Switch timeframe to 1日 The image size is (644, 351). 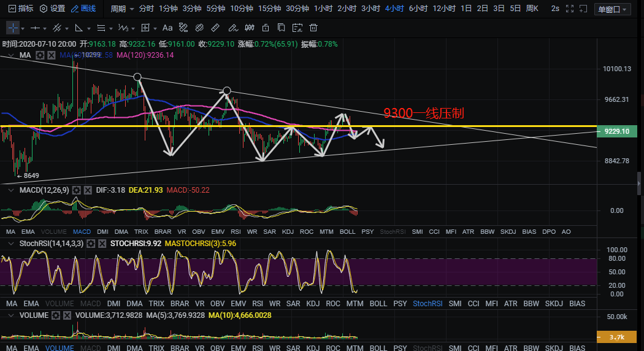(x=466, y=9)
